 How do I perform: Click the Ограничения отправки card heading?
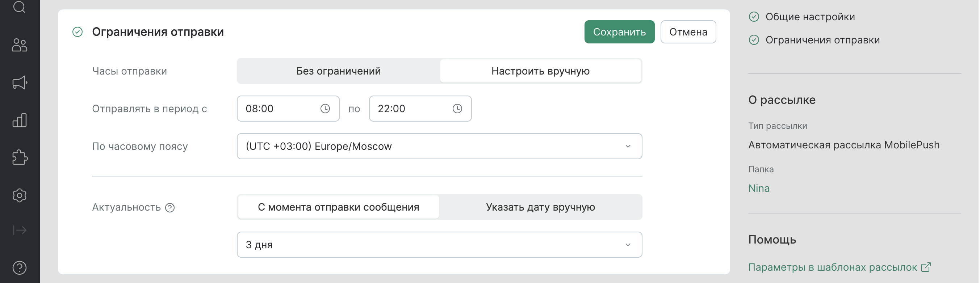[x=158, y=32]
